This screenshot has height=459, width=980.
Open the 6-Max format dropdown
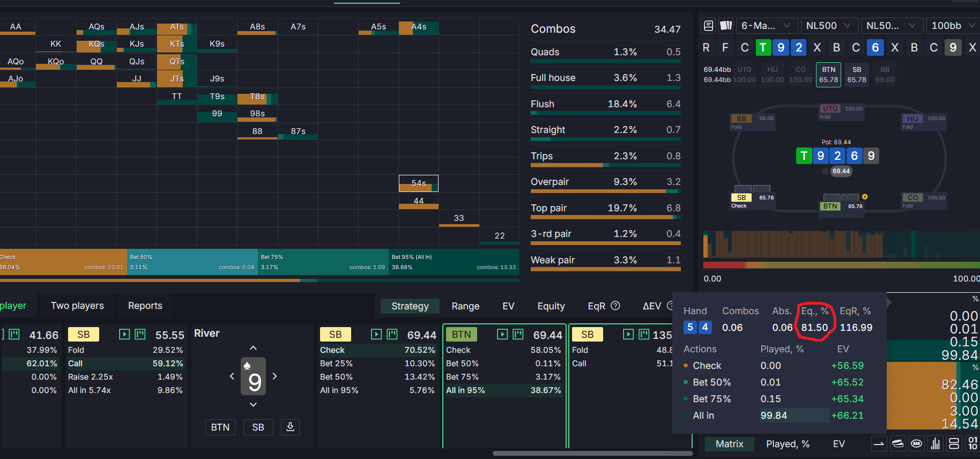765,26
